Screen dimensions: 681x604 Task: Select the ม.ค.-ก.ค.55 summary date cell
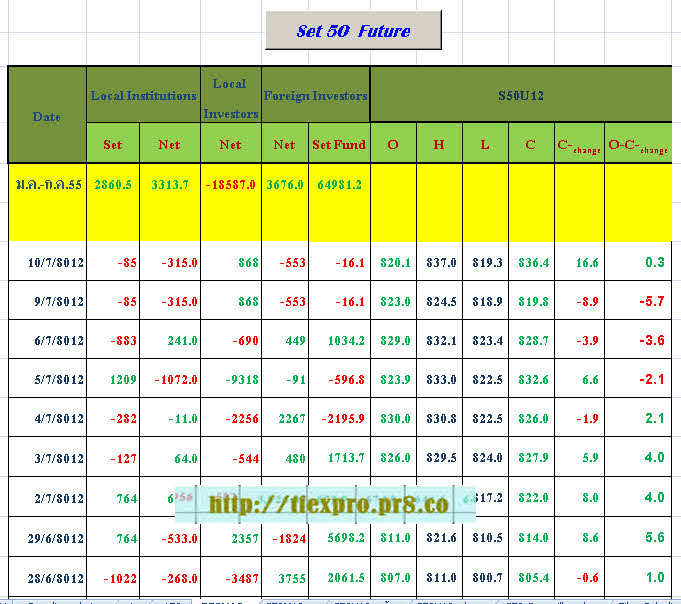[47, 185]
